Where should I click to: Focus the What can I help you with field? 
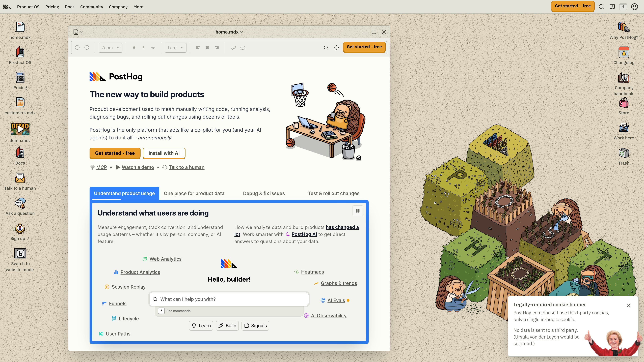(x=229, y=299)
